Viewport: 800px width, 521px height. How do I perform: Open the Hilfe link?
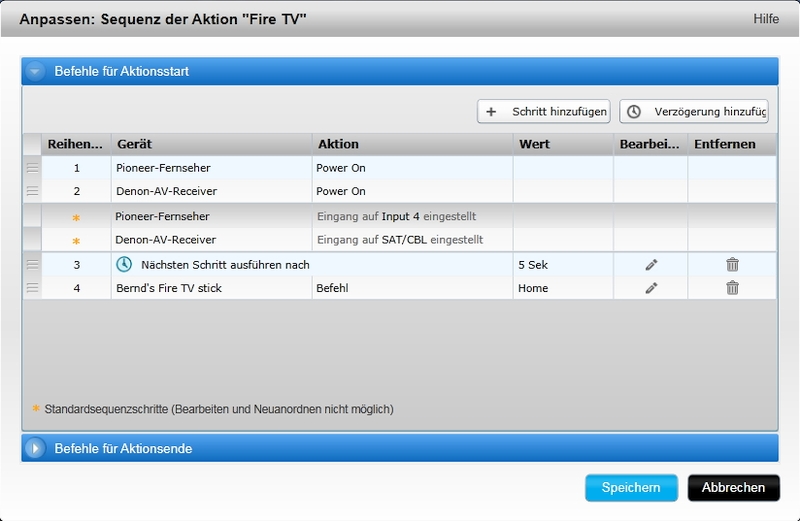tap(766, 19)
